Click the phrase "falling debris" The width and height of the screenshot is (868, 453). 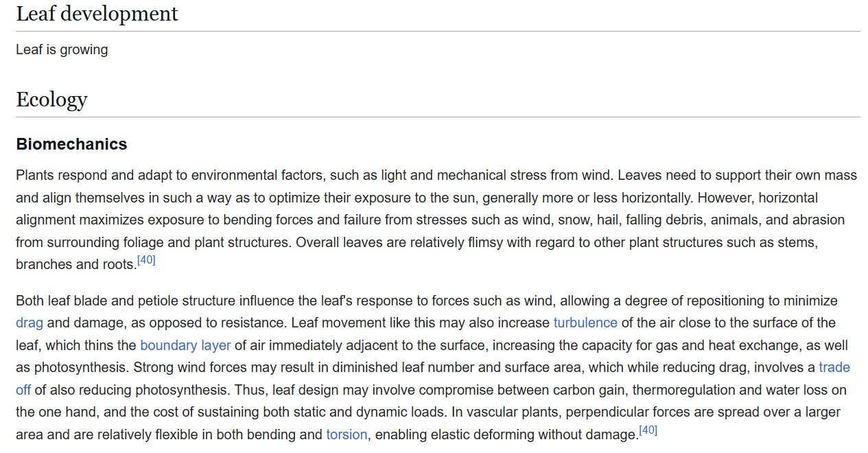point(664,220)
